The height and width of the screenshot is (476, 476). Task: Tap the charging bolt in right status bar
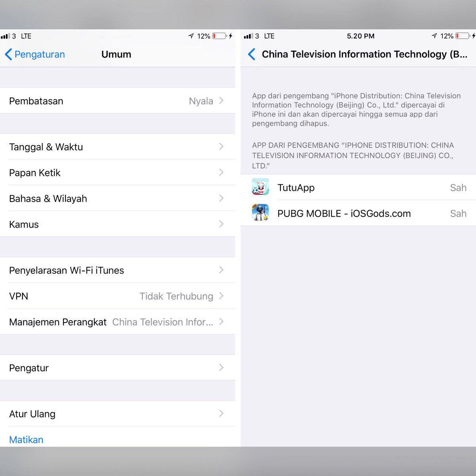coord(474,36)
